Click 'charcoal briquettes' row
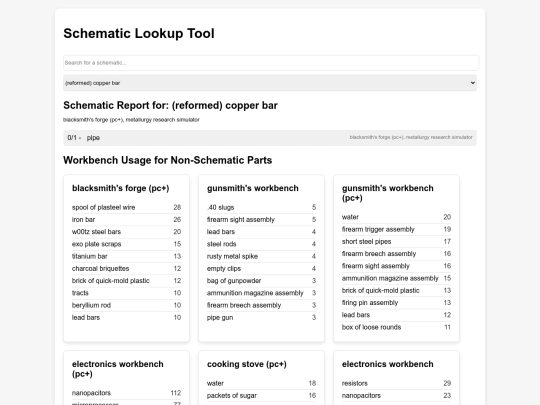 [x=126, y=269]
